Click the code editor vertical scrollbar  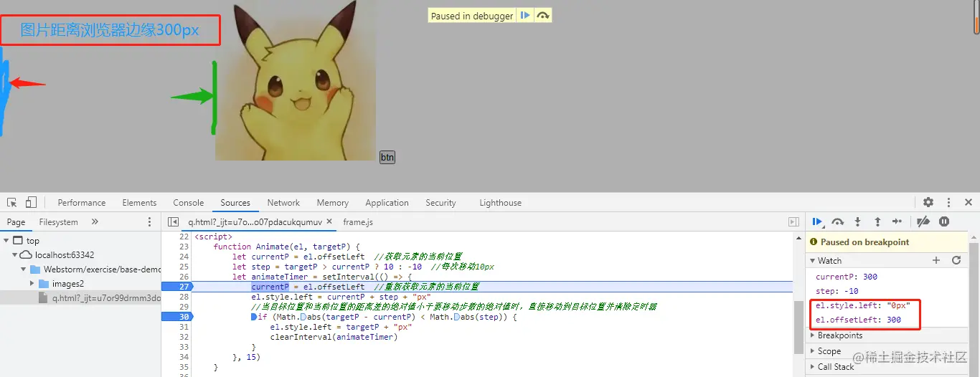[x=798, y=327]
